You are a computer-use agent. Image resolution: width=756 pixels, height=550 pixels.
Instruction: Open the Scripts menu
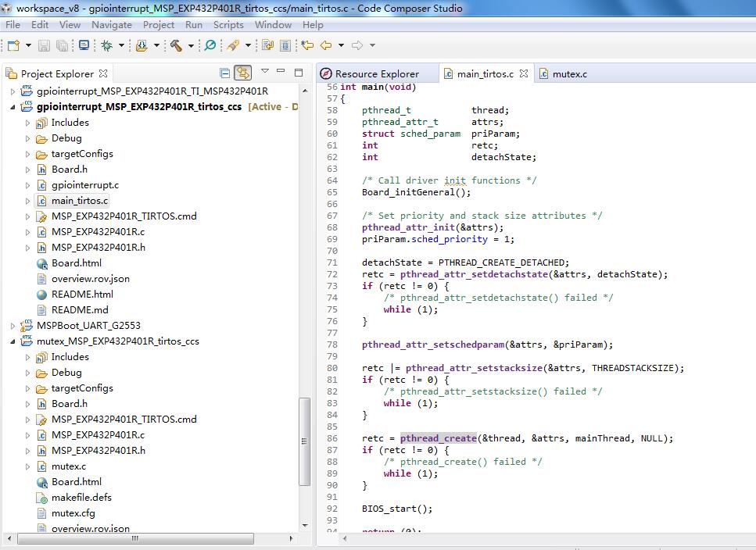point(228,24)
